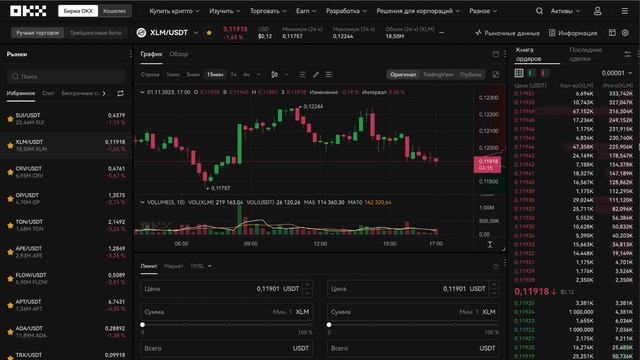The image size is (640, 360).
Task: Select the chart drawing pencil tool
Action: (316, 75)
